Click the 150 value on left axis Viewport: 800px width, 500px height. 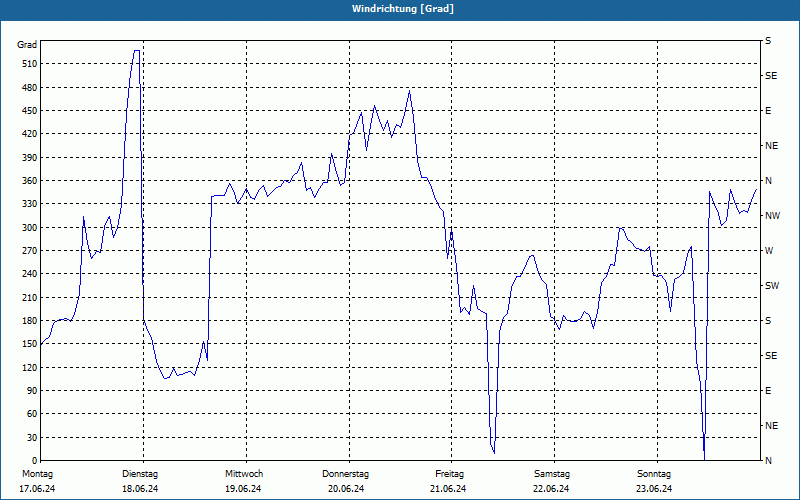(30, 344)
